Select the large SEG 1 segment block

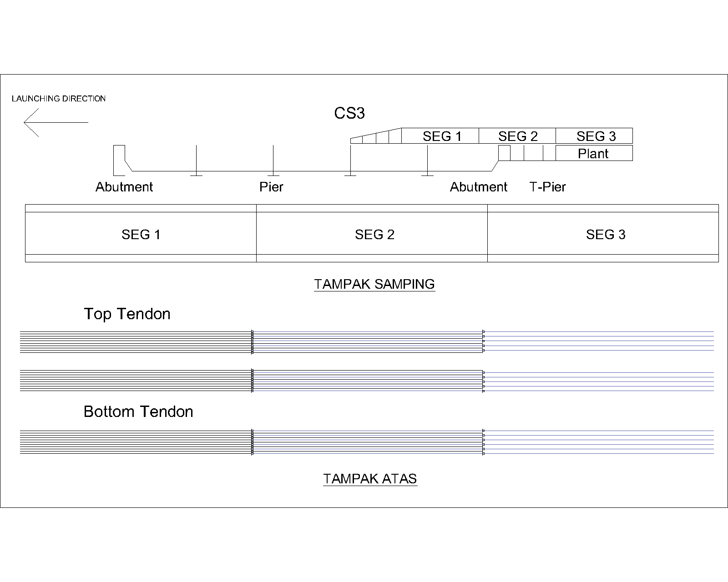coord(141,234)
